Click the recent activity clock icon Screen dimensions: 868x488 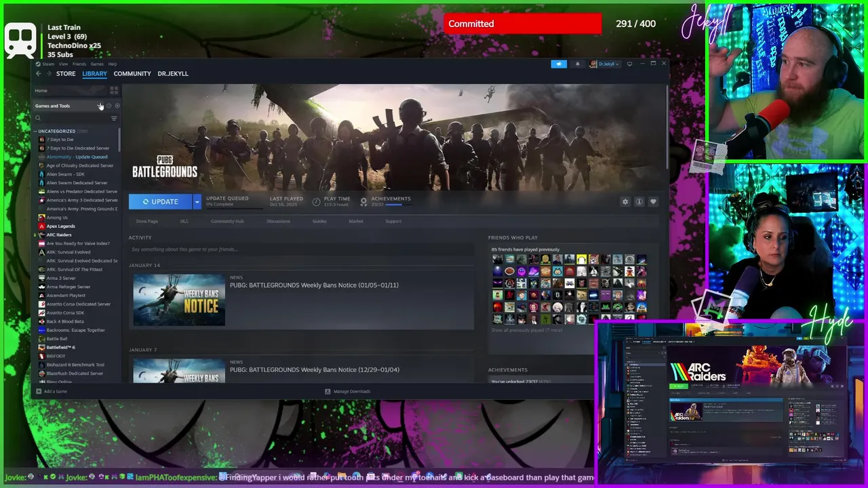[108, 106]
